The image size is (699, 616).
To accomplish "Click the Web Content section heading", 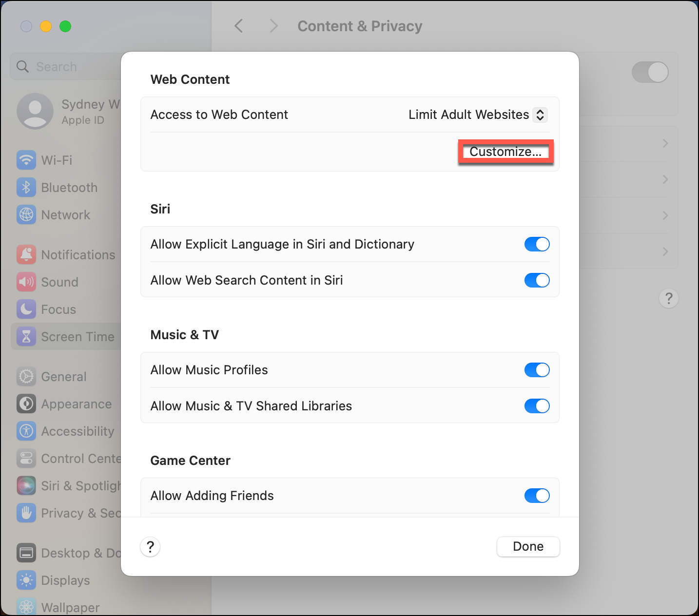I will coord(190,79).
